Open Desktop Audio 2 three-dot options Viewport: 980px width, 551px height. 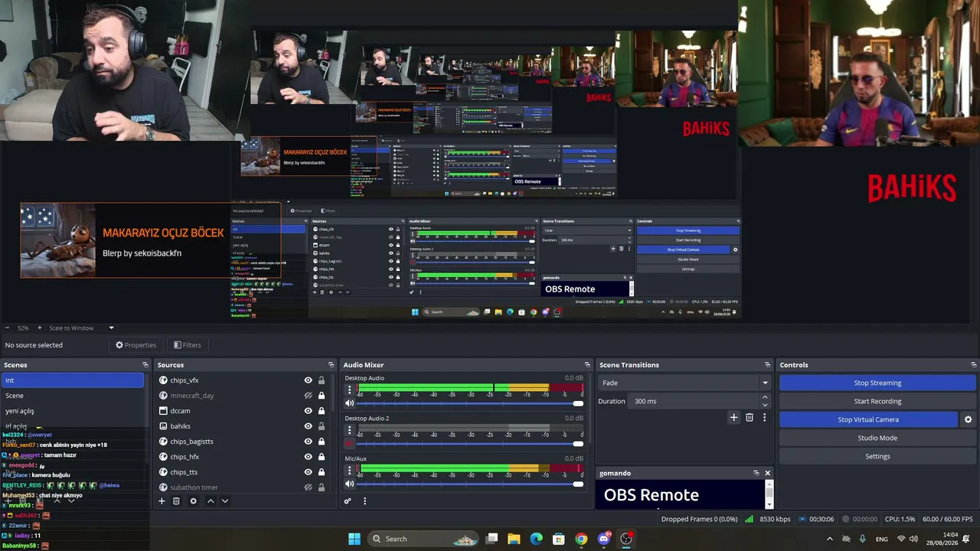(x=350, y=429)
